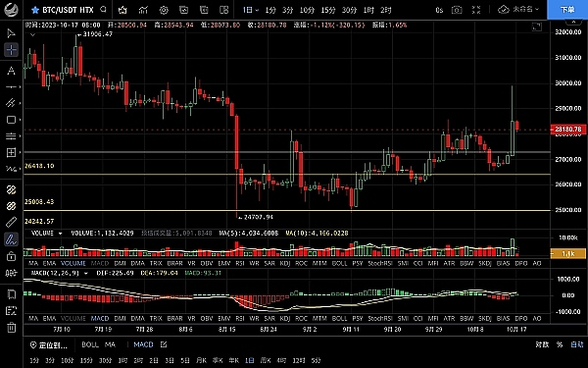Switch timeframe to 15分

tap(328, 10)
